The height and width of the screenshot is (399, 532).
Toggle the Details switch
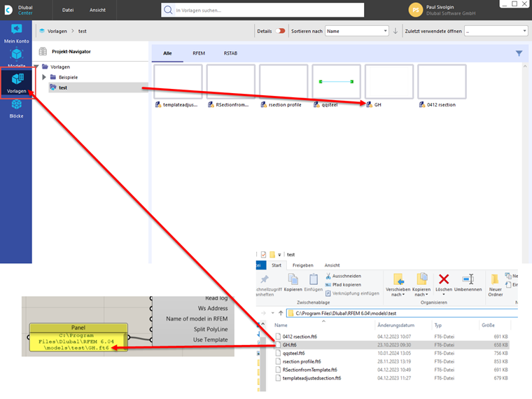click(x=280, y=31)
